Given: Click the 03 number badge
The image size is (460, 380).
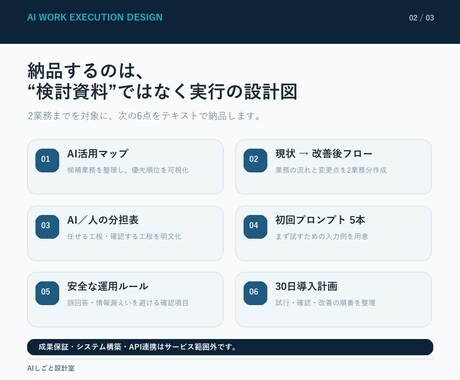Looking at the screenshot, I should (47, 227).
